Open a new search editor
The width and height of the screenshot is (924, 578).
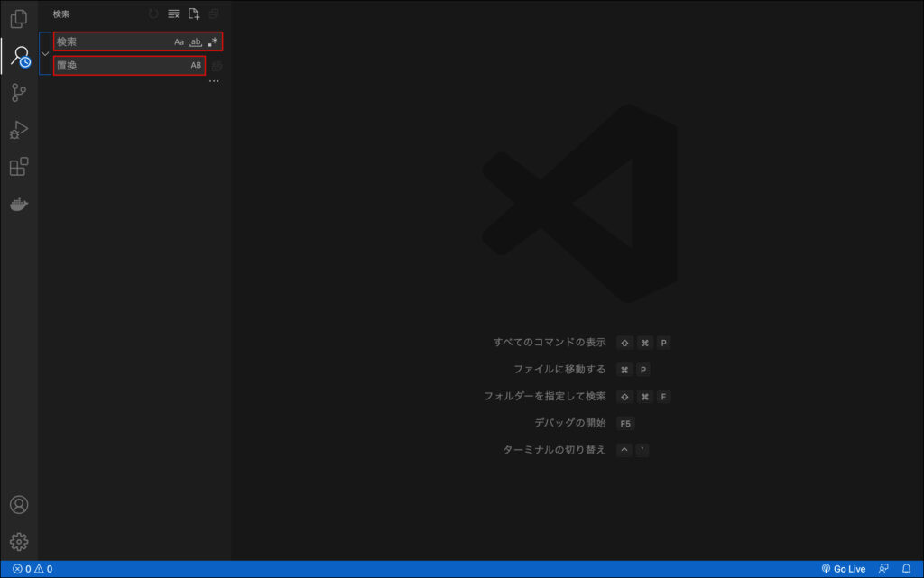coord(194,14)
